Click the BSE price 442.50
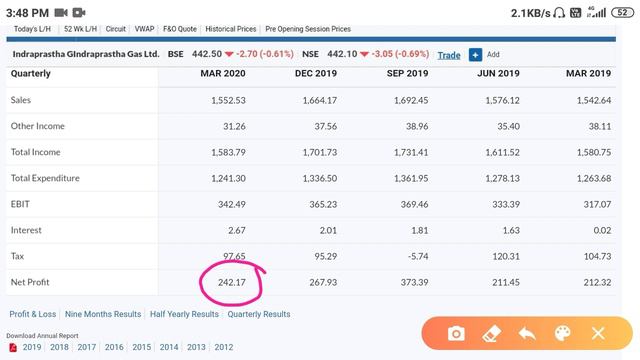 click(207, 54)
